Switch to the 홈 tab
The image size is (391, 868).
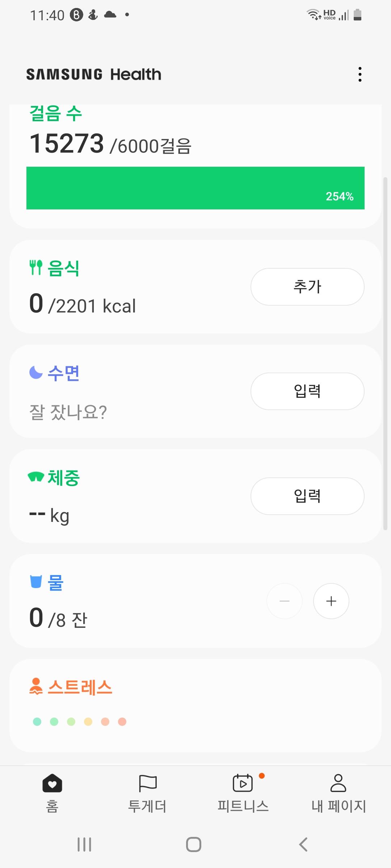pyautogui.click(x=52, y=792)
